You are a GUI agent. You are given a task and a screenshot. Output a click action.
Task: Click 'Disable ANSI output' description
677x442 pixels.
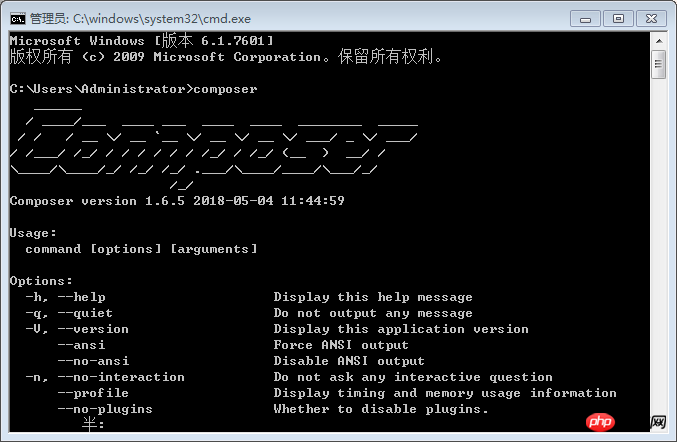click(349, 361)
